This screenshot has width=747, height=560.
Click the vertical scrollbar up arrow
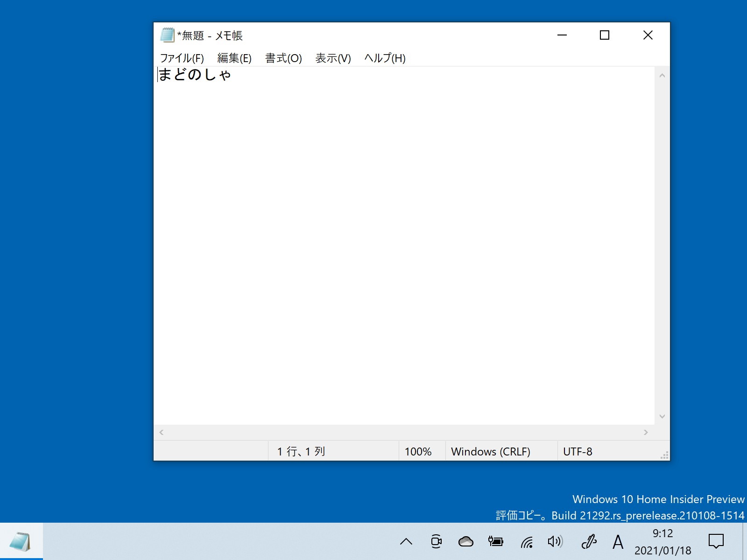point(662,75)
